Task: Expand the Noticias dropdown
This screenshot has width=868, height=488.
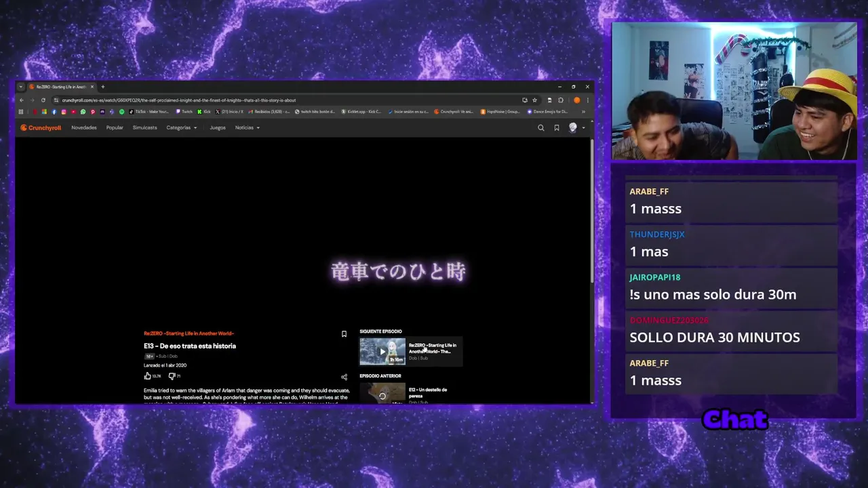Action: tap(247, 127)
